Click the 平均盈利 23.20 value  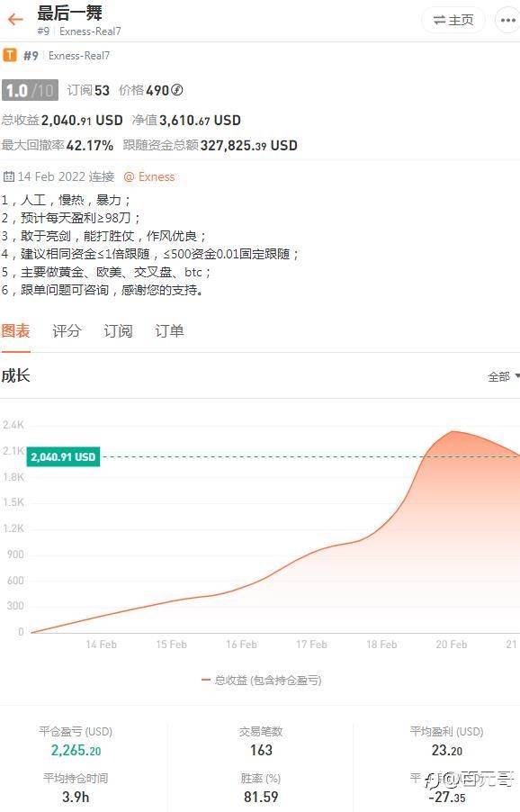(447, 750)
